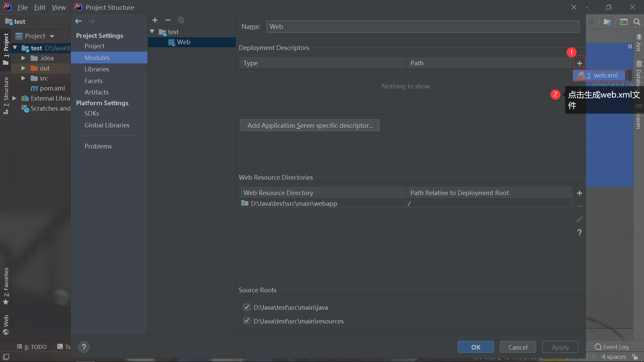The height and width of the screenshot is (362, 644).
Task: Open the dialog help button at bottom left
Action: tap(84, 347)
